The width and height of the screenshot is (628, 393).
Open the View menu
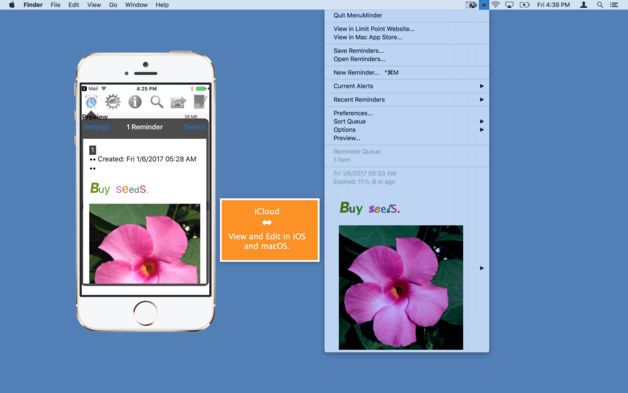[94, 5]
